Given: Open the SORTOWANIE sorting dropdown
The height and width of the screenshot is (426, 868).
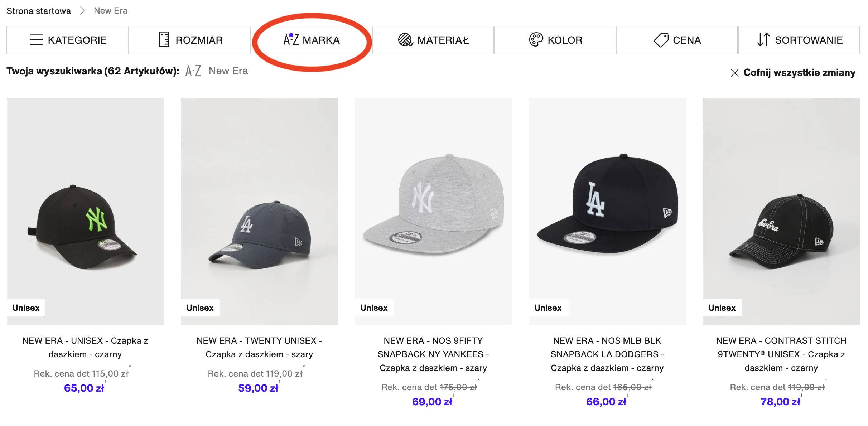Looking at the screenshot, I should click(x=799, y=40).
